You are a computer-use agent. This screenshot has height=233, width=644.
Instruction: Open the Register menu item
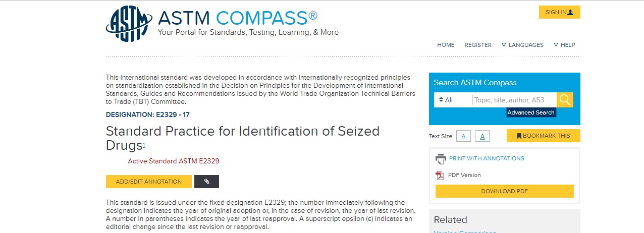pos(478,45)
